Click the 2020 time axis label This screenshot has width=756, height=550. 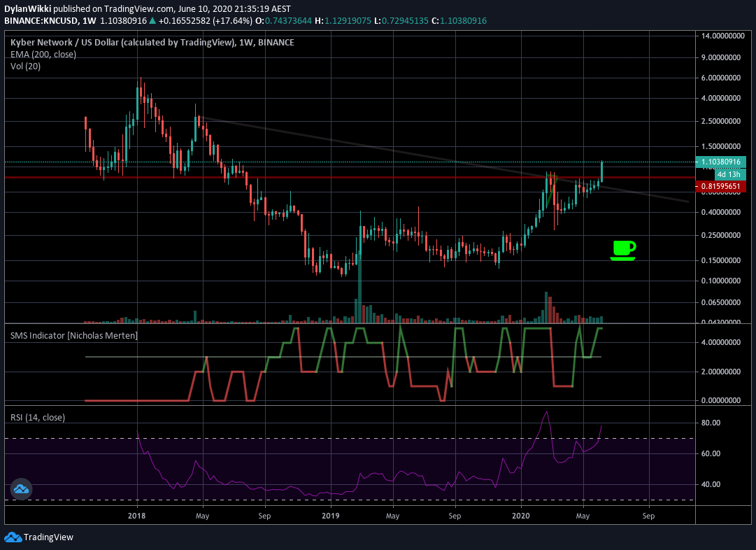click(521, 516)
